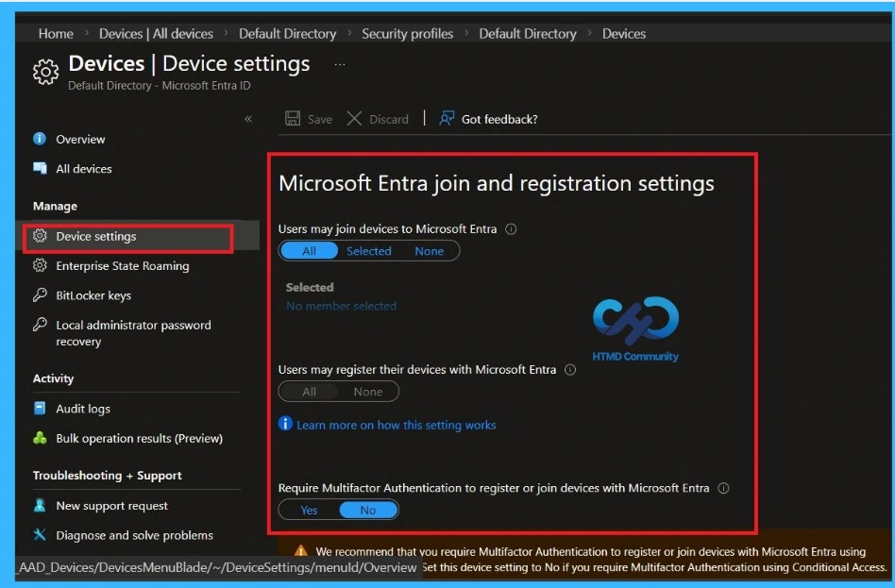The height and width of the screenshot is (588, 895).
Task: Enable Multifactor Authentication by selecting Yes
Action: (308, 510)
